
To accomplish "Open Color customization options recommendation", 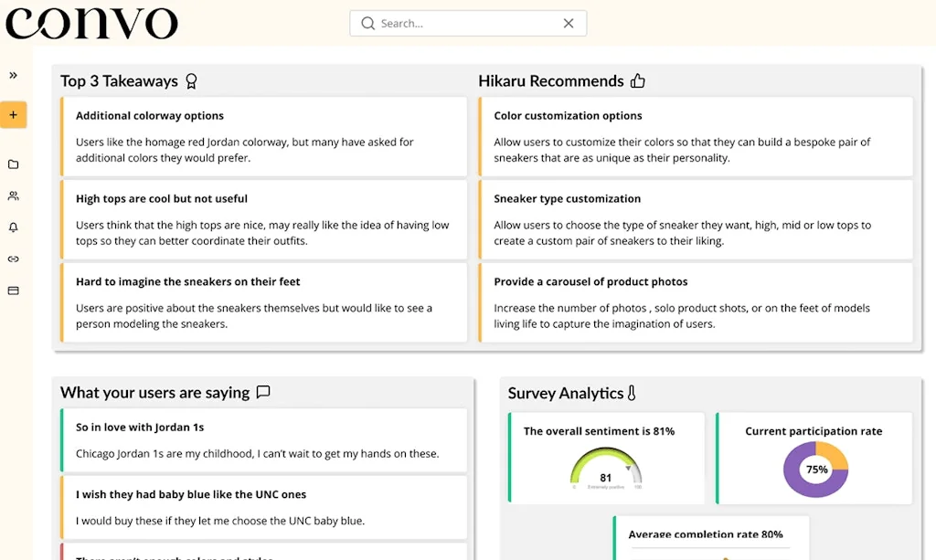I will coord(695,136).
